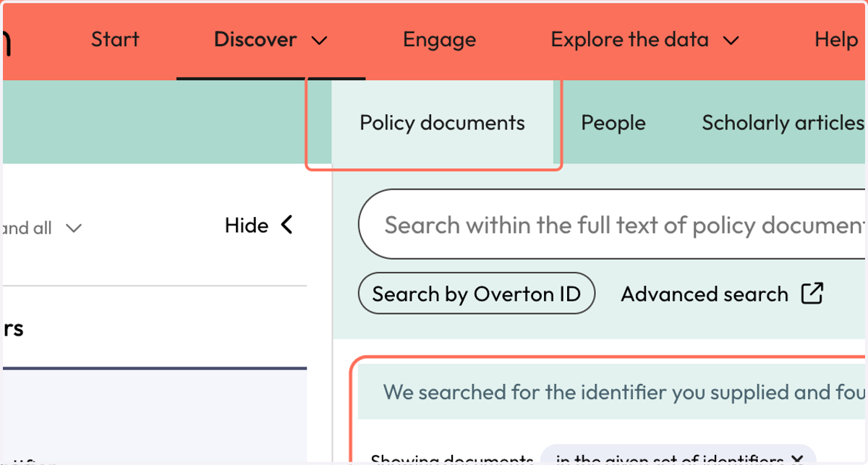The width and height of the screenshot is (868, 465).
Task: Go to the Engage section
Action: 439,40
